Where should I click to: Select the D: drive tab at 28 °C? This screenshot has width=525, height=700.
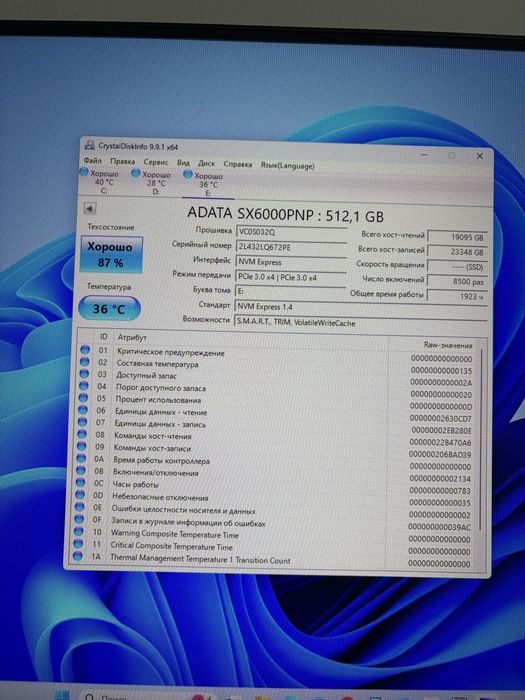152,183
